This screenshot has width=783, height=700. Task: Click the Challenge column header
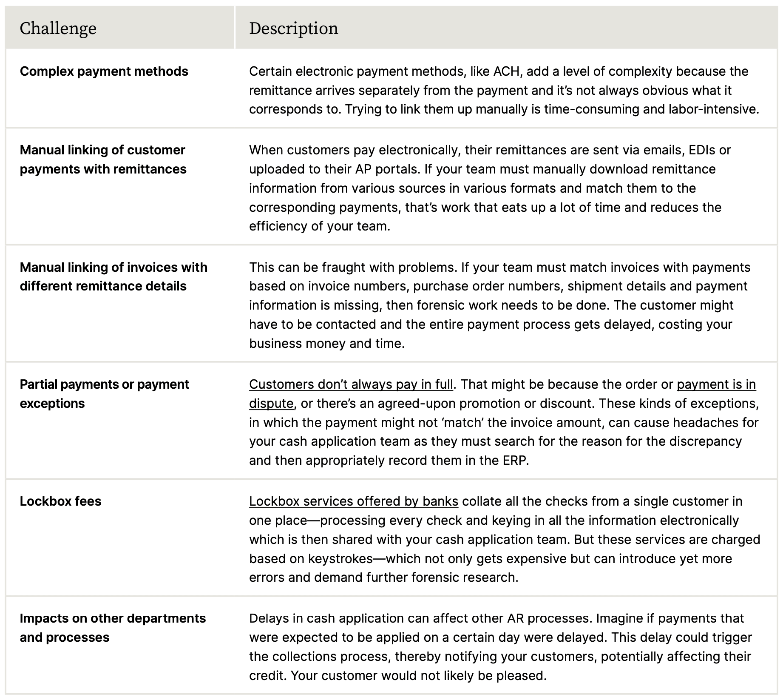58,28
